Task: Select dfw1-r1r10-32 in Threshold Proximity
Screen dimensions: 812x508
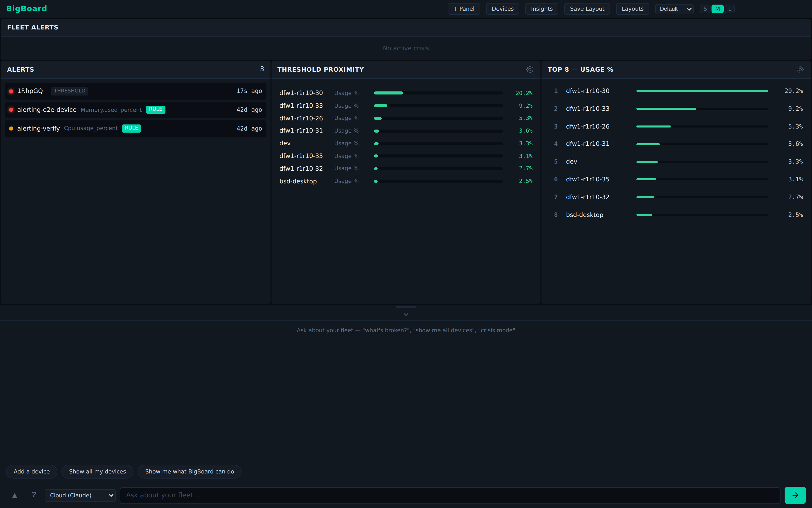Action: (301, 169)
